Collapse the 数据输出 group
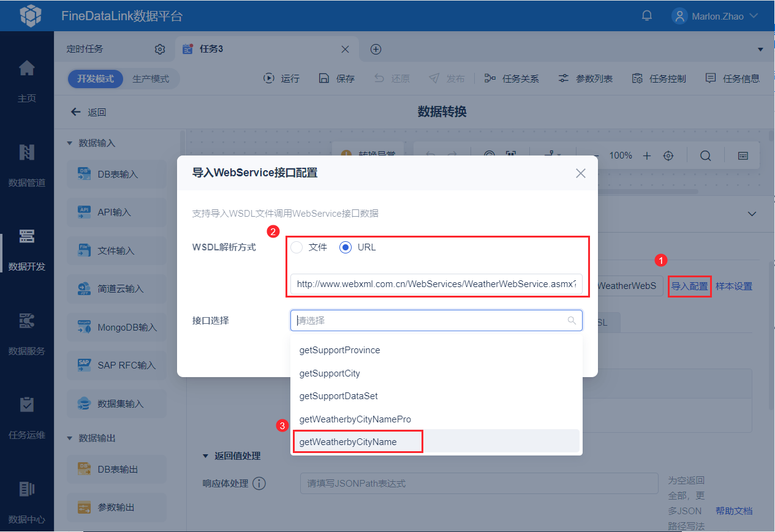Viewport: 775px width, 532px height. [69, 438]
